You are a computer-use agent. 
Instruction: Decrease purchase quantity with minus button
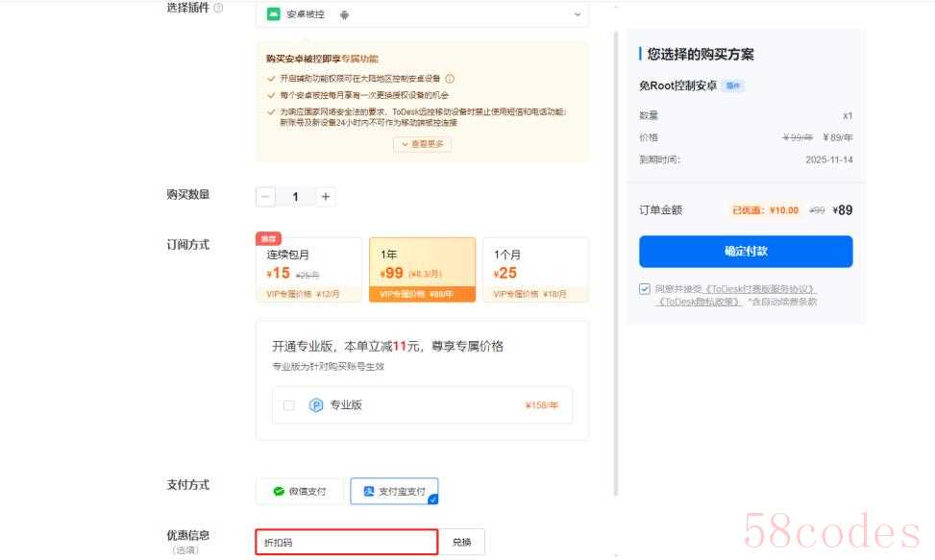click(266, 196)
